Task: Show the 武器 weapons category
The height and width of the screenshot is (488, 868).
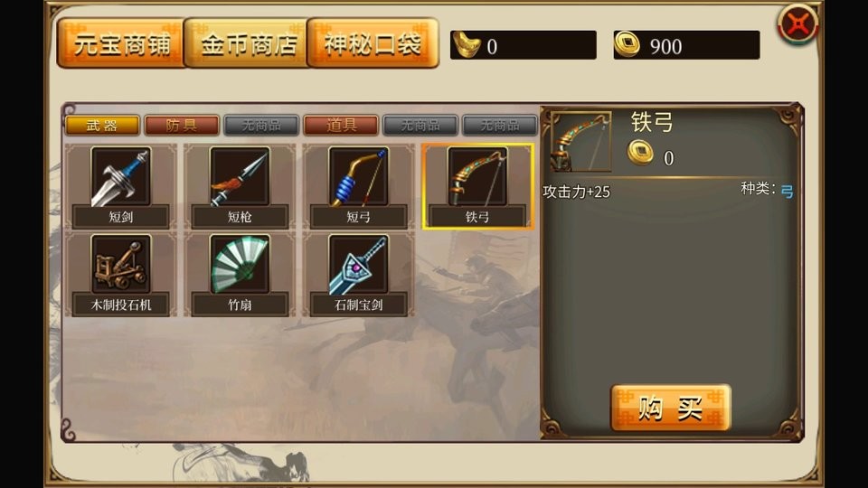Action: [x=102, y=125]
